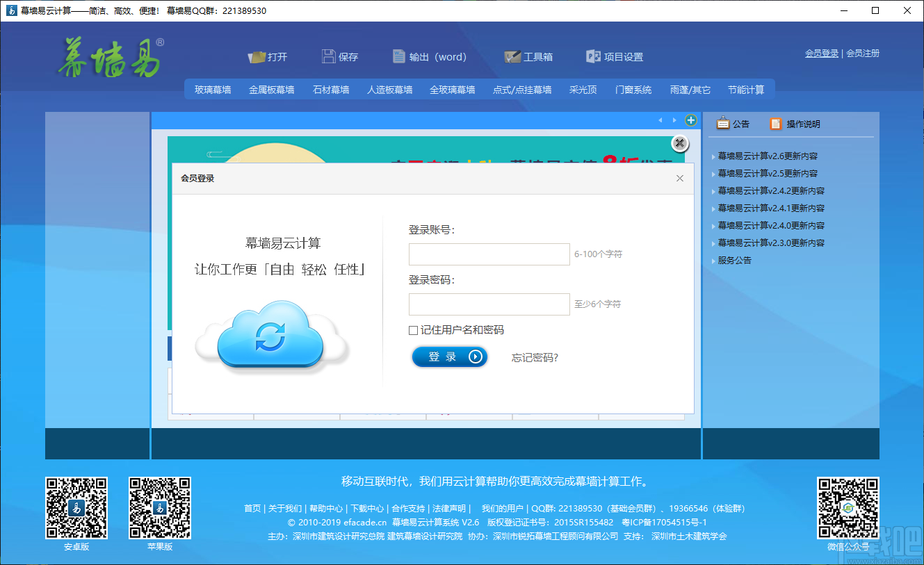924x565 pixels.
Task: Click the left carousel arrow above the banner
Action: pyautogui.click(x=660, y=120)
